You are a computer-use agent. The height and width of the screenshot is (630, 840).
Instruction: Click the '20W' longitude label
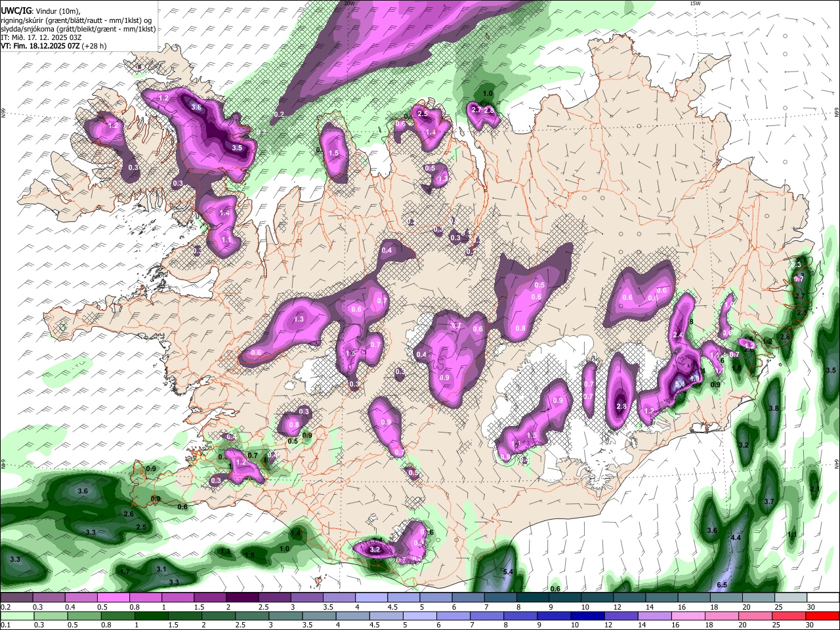tap(349, 3)
